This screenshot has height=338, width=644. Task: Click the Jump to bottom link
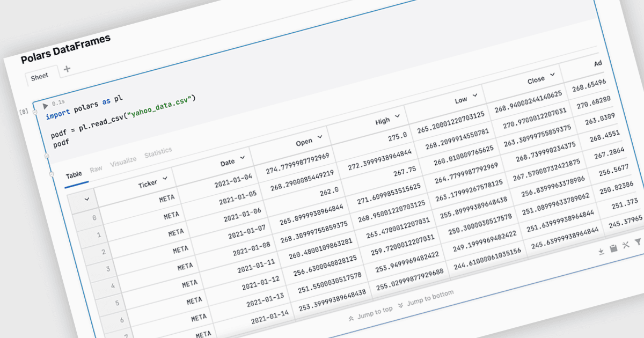(x=430, y=297)
